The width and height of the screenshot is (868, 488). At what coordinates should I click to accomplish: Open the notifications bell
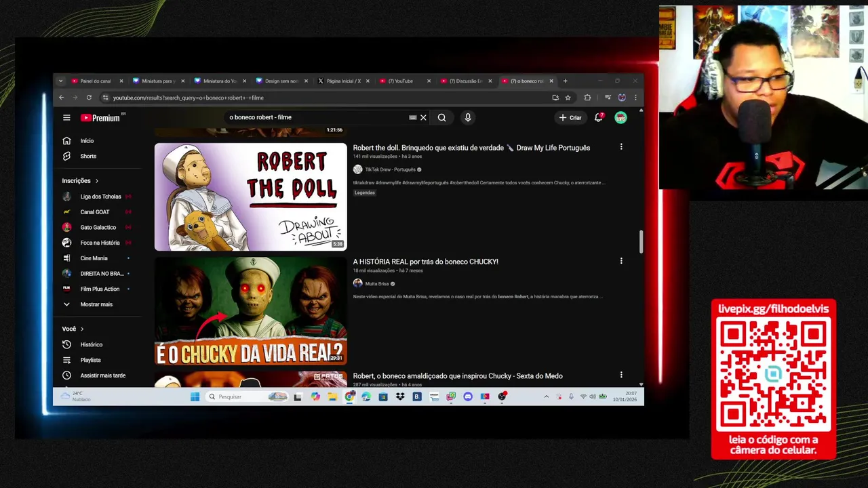coord(599,117)
